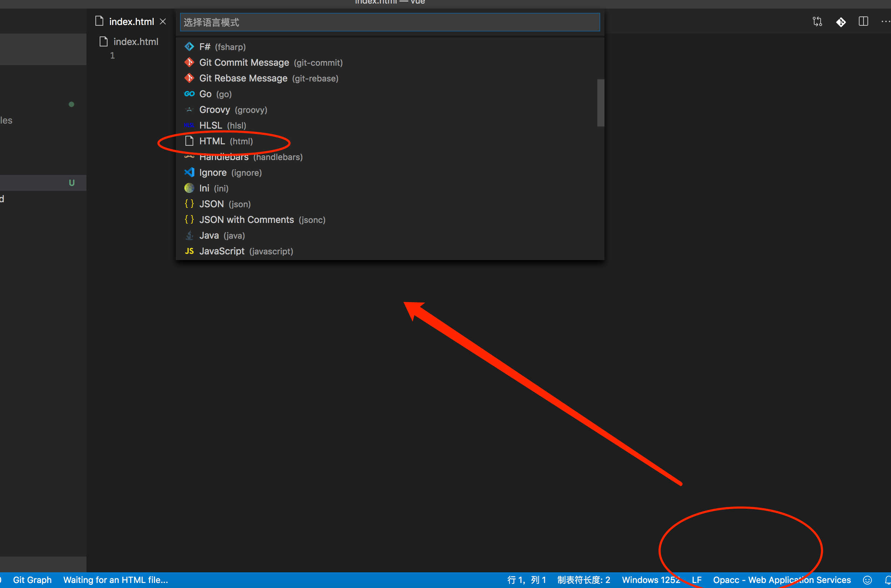Click the compare changes icon in editor toolbar
This screenshot has height=588, width=891.
817,22
